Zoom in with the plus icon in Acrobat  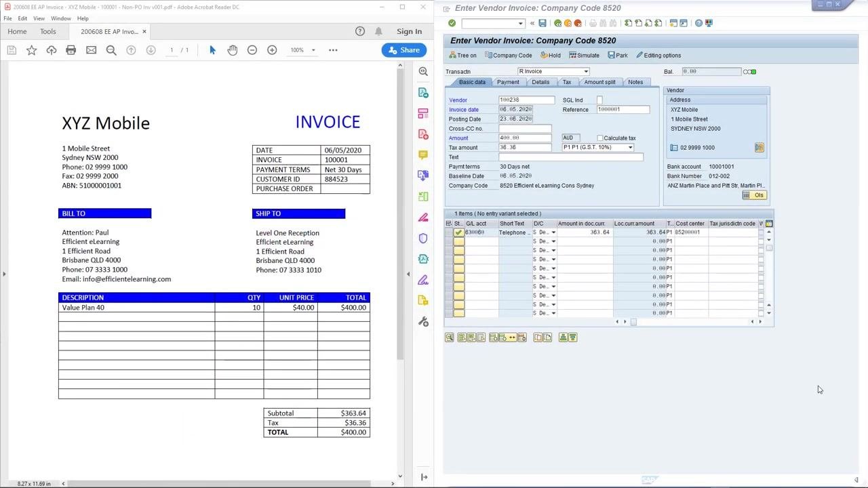272,50
